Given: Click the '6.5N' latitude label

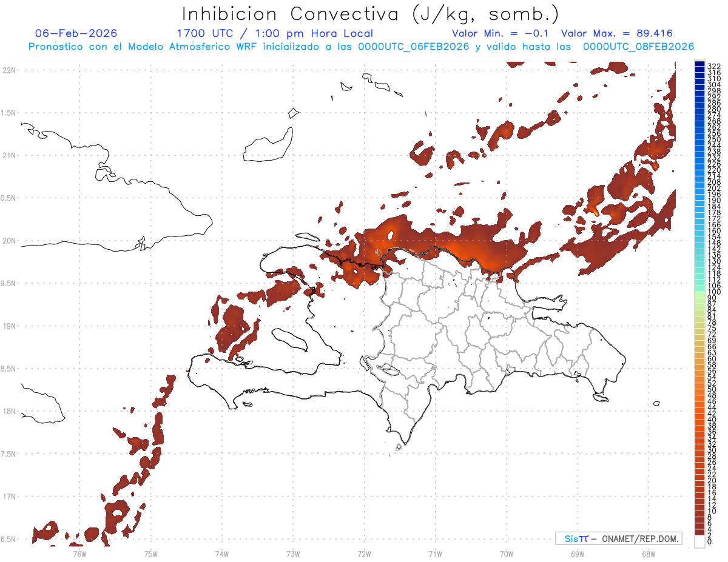Looking at the screenshot, I should coord(8,539).
